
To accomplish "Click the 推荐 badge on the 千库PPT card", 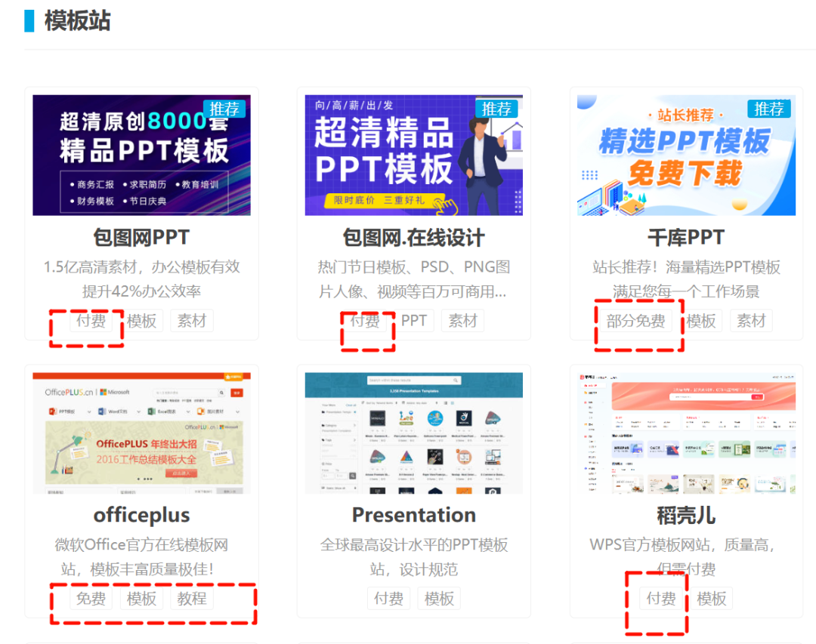I will (771, 109).
